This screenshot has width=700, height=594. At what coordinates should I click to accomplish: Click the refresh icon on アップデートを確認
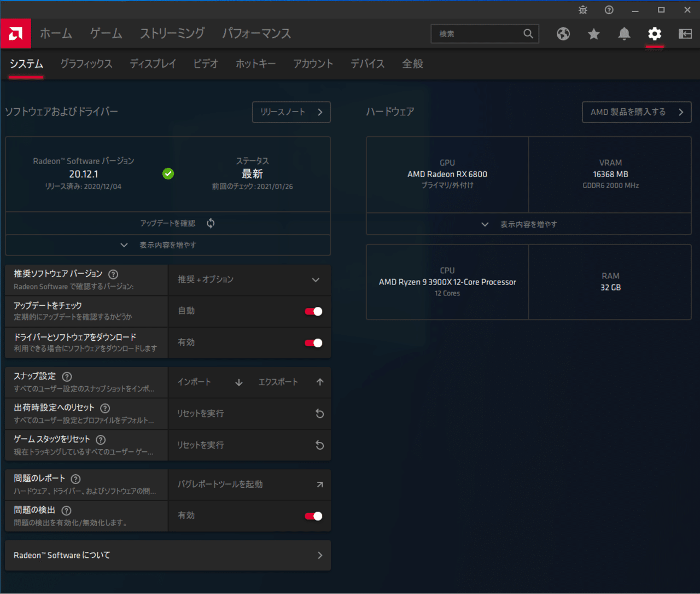tap(211, 223)
